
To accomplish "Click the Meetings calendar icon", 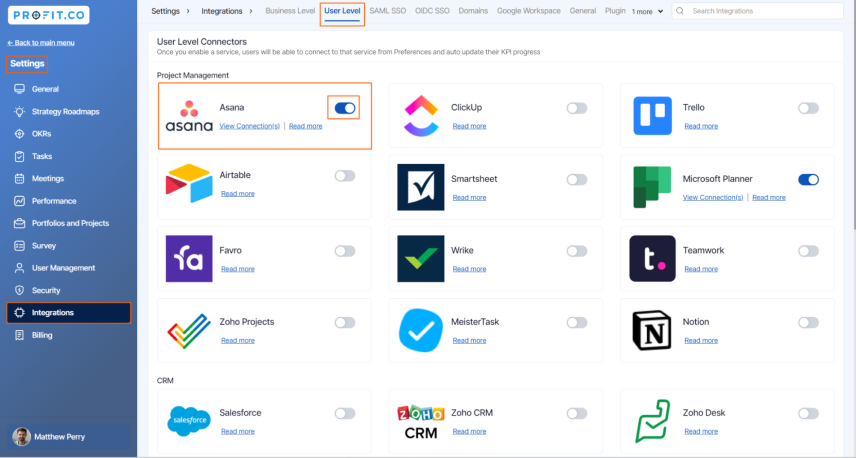I will pyautogui.click(x=20, y=179).
